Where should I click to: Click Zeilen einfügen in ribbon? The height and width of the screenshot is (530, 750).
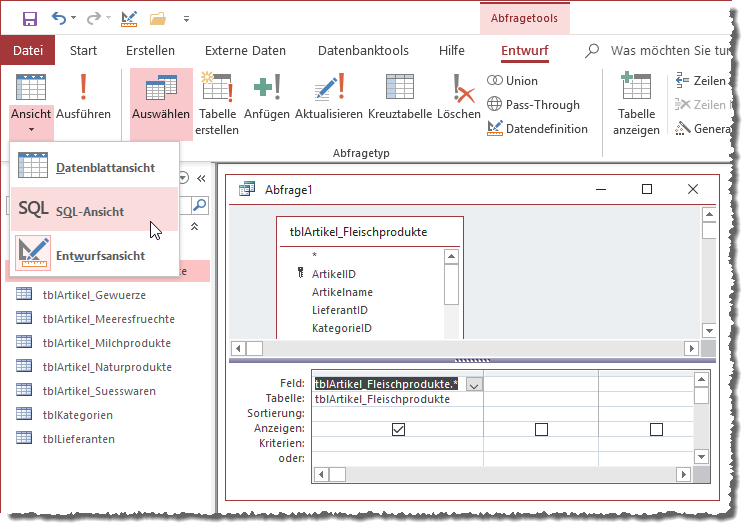point(703,81)
